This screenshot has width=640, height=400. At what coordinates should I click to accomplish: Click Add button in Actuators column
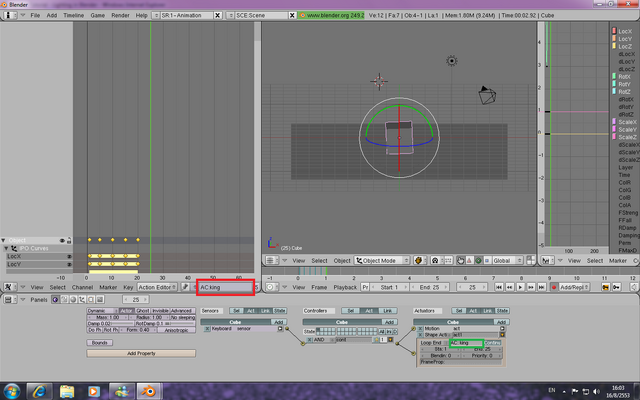(x=501, y=322)
